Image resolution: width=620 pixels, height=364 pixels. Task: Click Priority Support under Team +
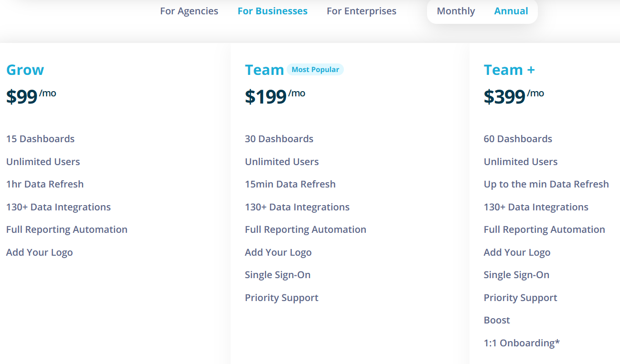click(520, 297)
